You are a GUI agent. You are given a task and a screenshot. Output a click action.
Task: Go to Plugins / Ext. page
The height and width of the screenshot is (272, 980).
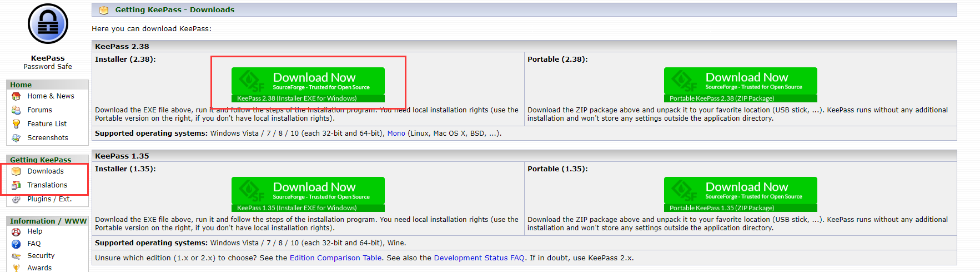[49, 199]
